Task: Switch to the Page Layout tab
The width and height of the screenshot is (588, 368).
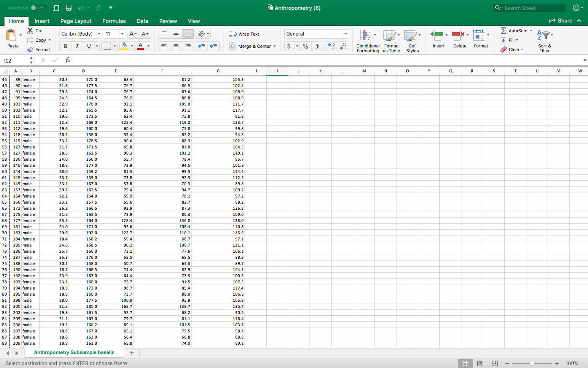Action: click(x=76, y=21)
